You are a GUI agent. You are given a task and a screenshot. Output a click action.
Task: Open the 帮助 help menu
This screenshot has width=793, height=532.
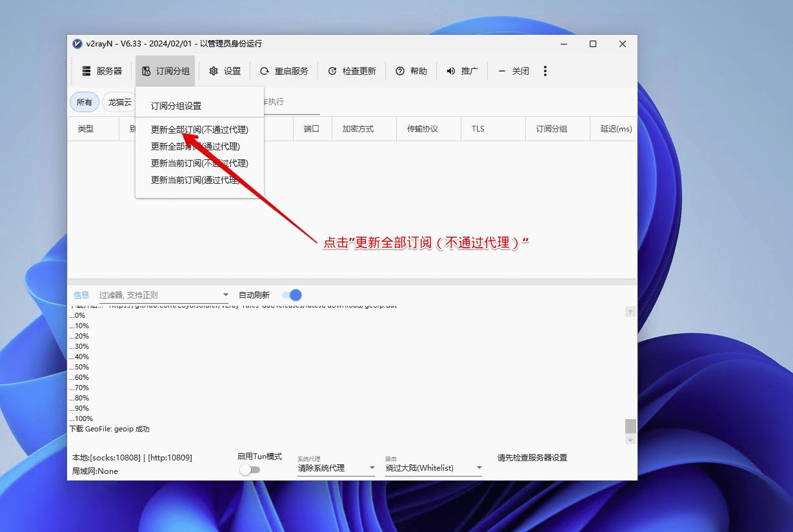411,71
